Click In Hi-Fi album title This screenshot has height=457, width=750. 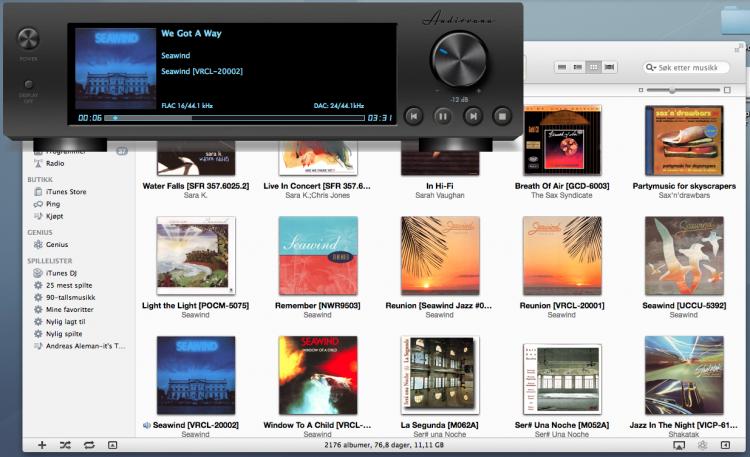(x=440, y=186)
